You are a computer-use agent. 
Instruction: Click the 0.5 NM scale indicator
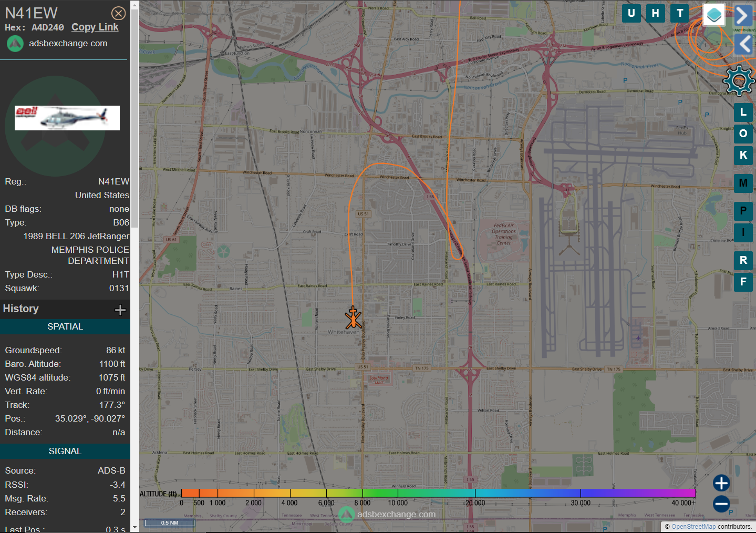170,522
